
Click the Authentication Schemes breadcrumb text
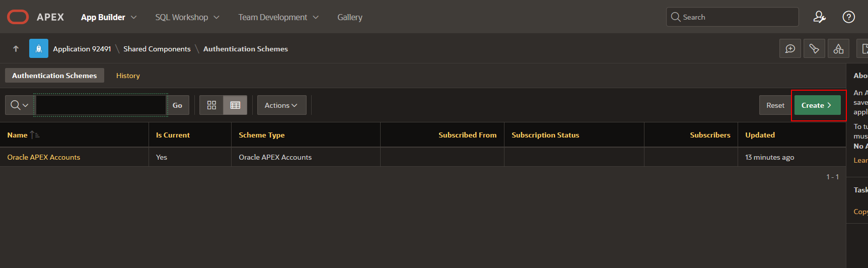pos(246,49)
